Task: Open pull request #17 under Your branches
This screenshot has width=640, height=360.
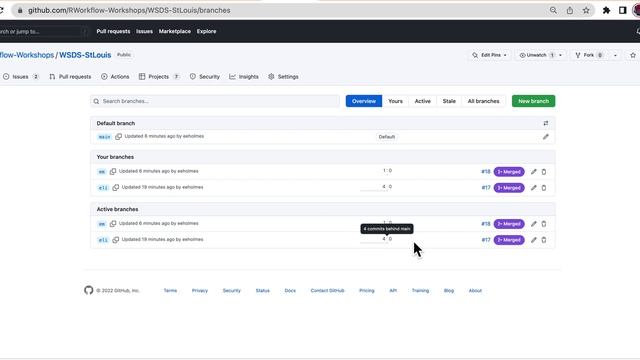Action: click(486, 188)
